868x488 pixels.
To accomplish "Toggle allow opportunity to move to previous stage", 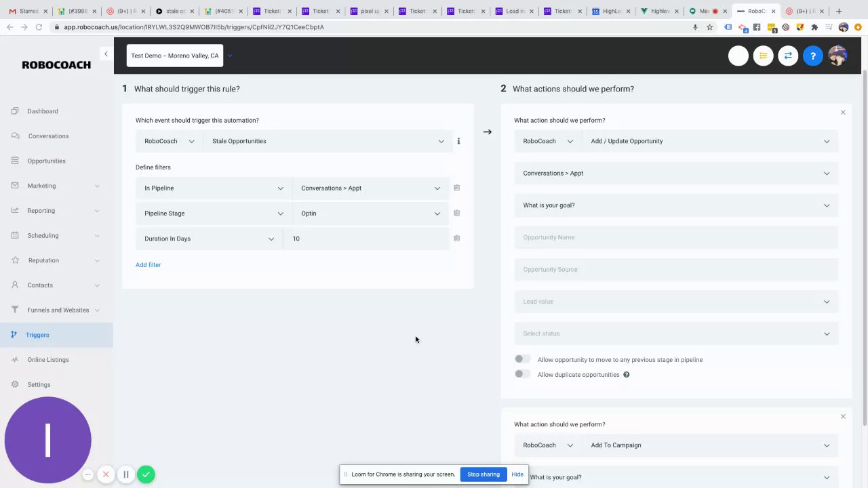I will click(522, 359).
